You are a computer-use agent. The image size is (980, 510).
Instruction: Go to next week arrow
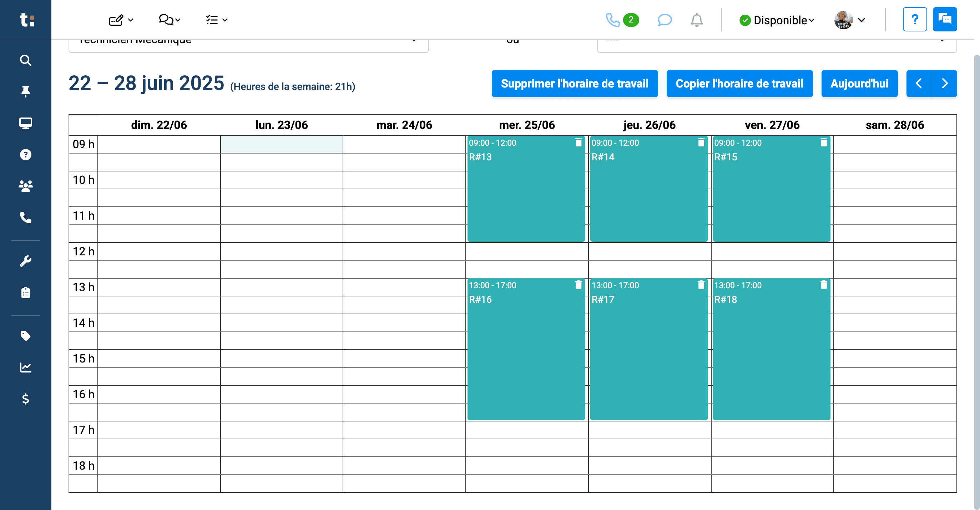coord(944,83)
